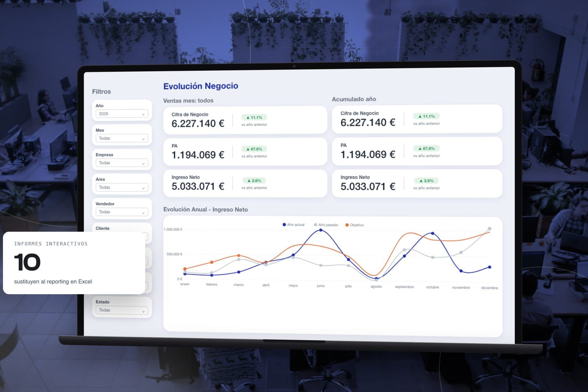
Task: Click 'sustituyen al reporting en Excel' text
Action: pyautogui.click(x=53, y=281)
